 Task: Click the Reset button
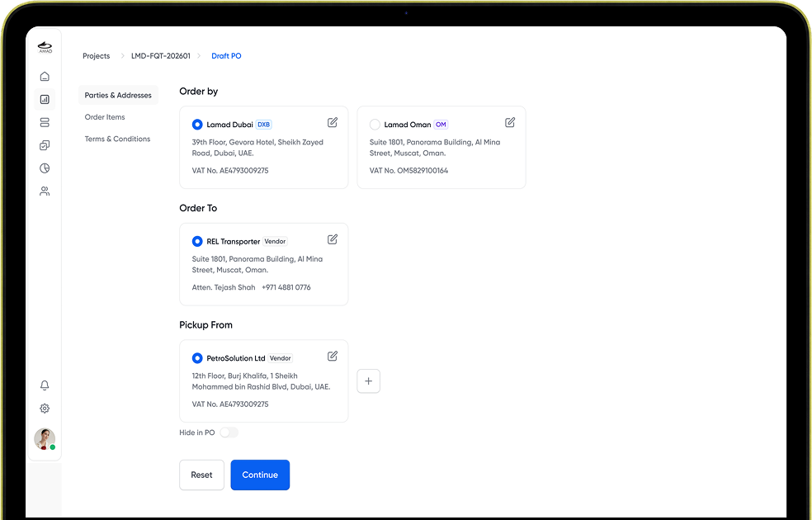pos(201,475)
